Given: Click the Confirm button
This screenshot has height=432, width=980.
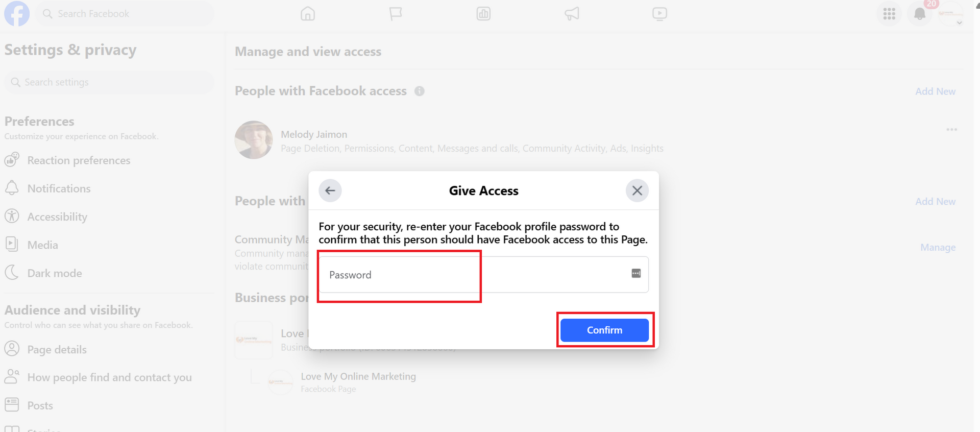Looking at the screenshot, I should pos(604,330).
